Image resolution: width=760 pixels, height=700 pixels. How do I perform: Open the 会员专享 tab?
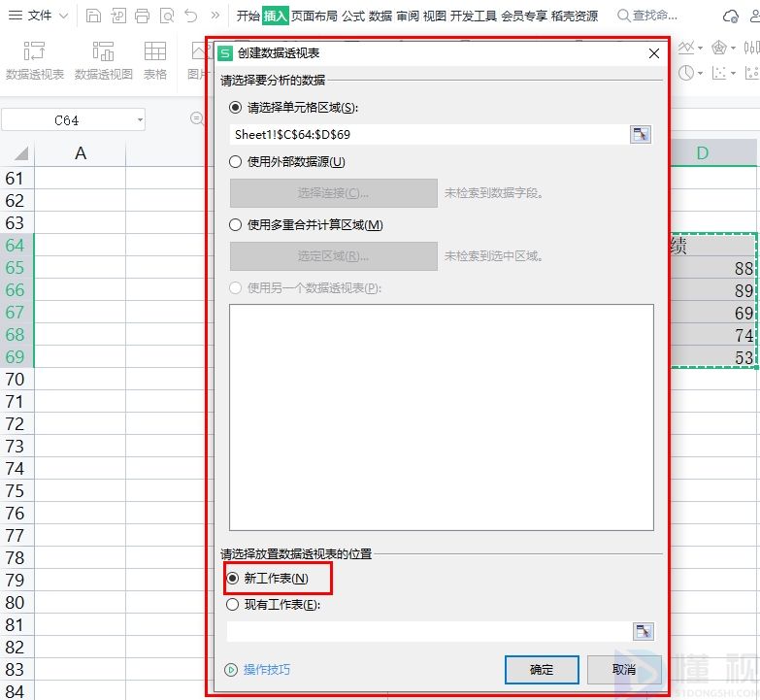524,16
